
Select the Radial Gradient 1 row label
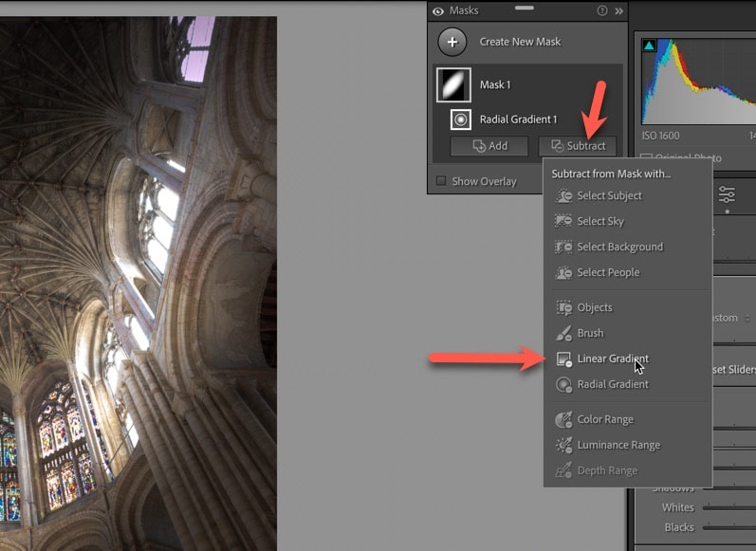coord(518,119)
